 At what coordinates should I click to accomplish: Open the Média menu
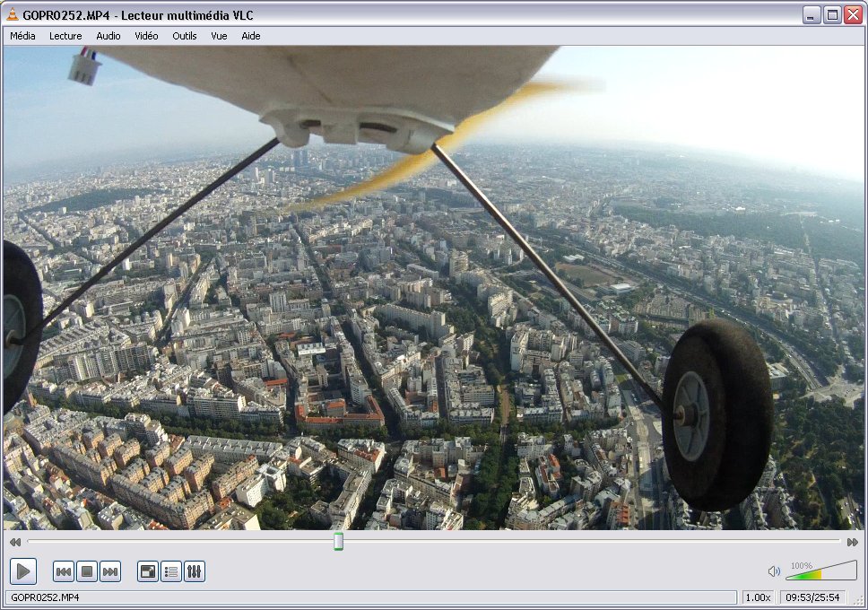(22, 36)
